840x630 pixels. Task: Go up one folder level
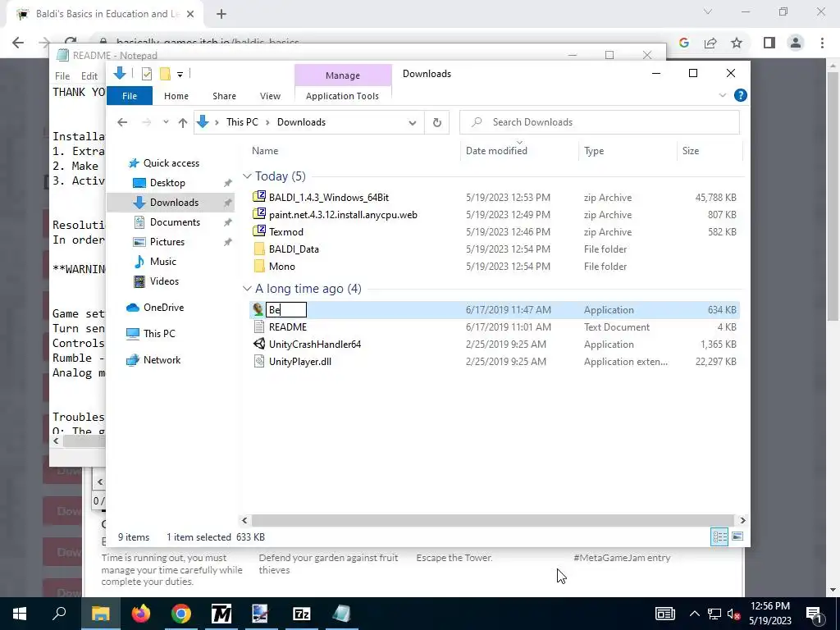point(183,122)
